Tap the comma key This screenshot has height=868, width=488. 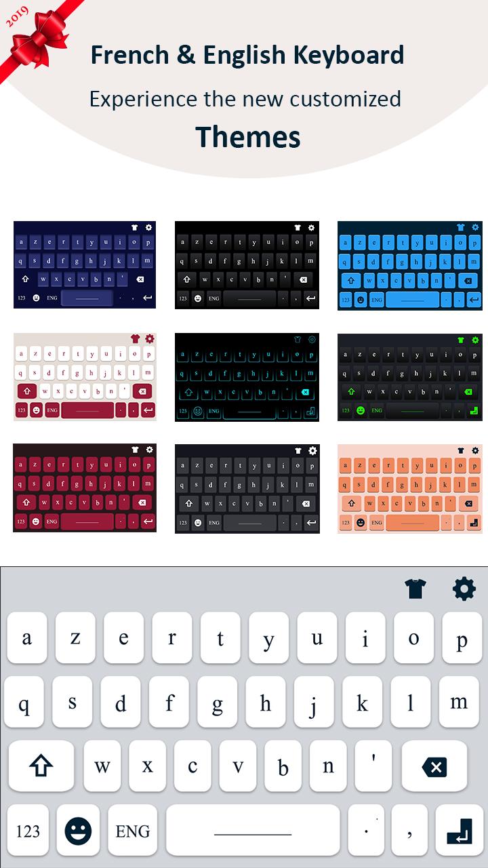[411, 831]
